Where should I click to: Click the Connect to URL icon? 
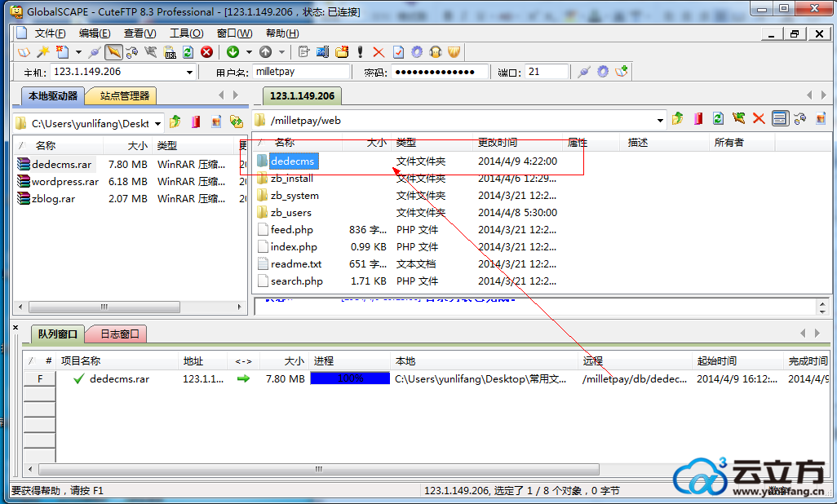[170, 52]
